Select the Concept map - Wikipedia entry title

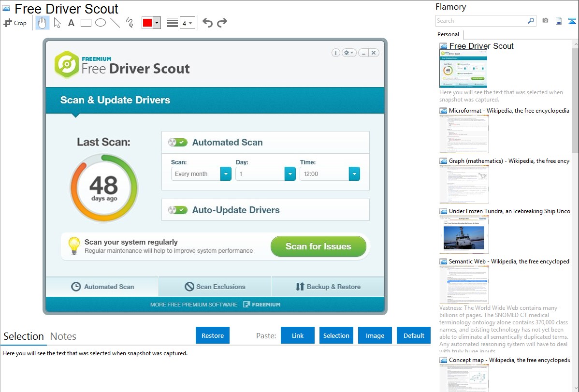(x=509, y=360)
